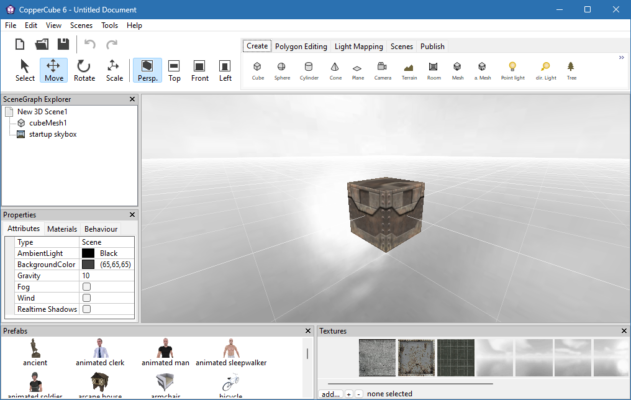Switch to Front view

tap(200, 70)
